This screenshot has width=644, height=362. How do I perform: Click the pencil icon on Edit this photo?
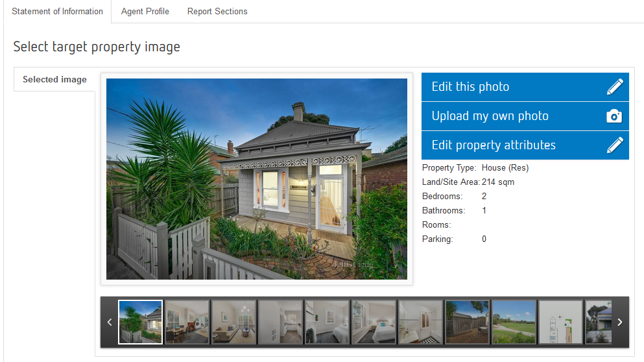[614, 87]
